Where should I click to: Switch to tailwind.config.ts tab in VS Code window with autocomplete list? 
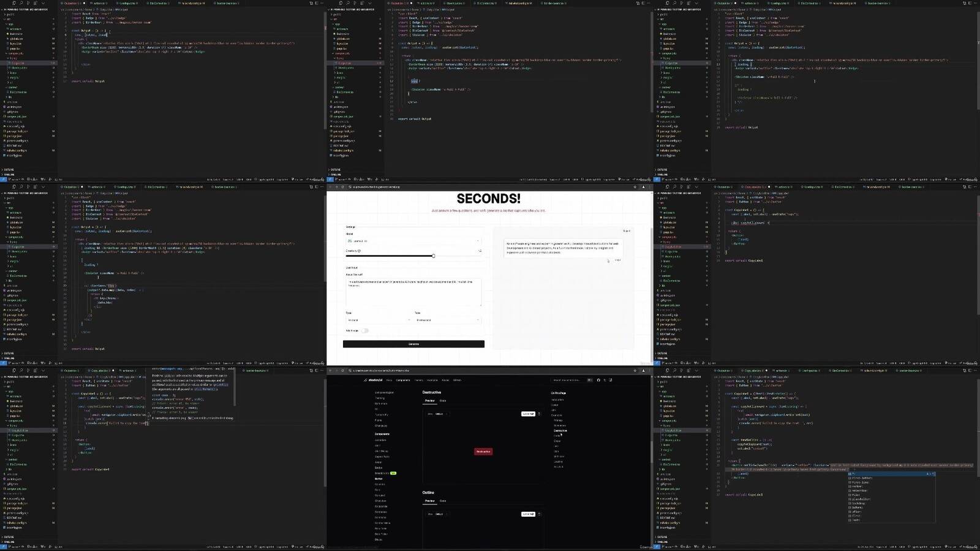[x=874, y=371]
